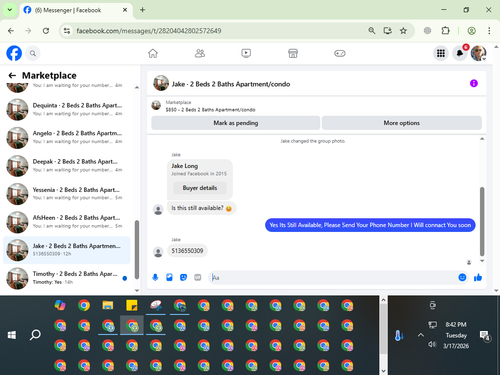Select the Messenger | Facebook tab

[76, 10]
